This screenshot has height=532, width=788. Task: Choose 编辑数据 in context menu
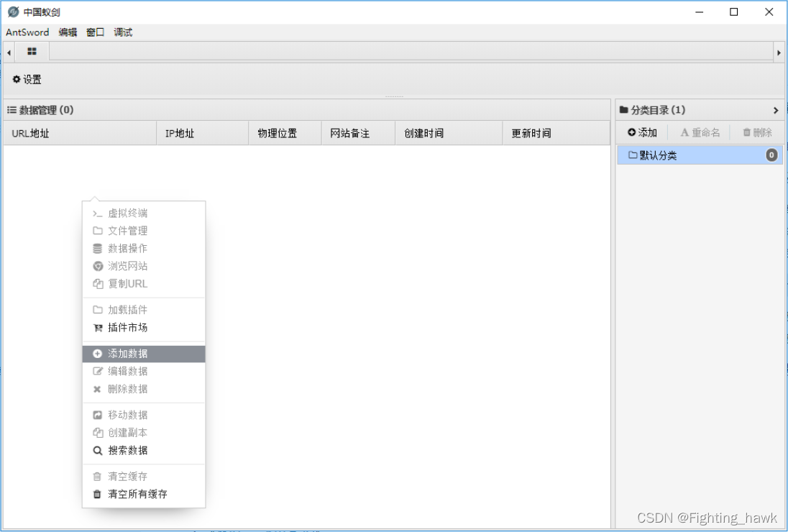(144, 371)
